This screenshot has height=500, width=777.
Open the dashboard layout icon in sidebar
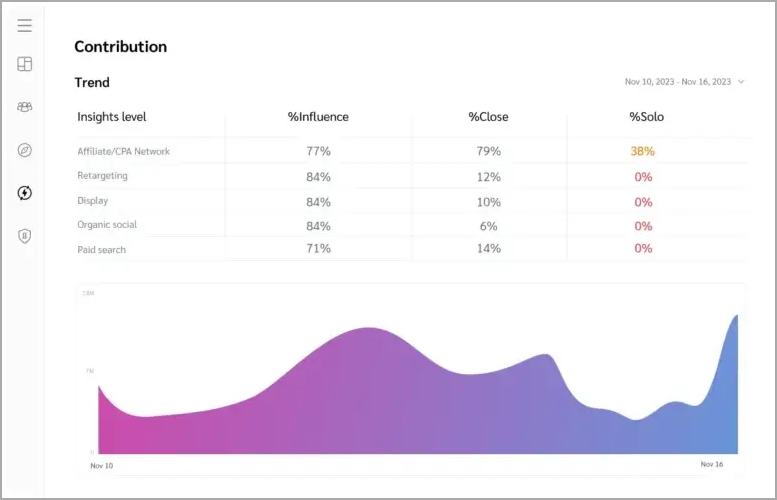[x=25, y=64]
